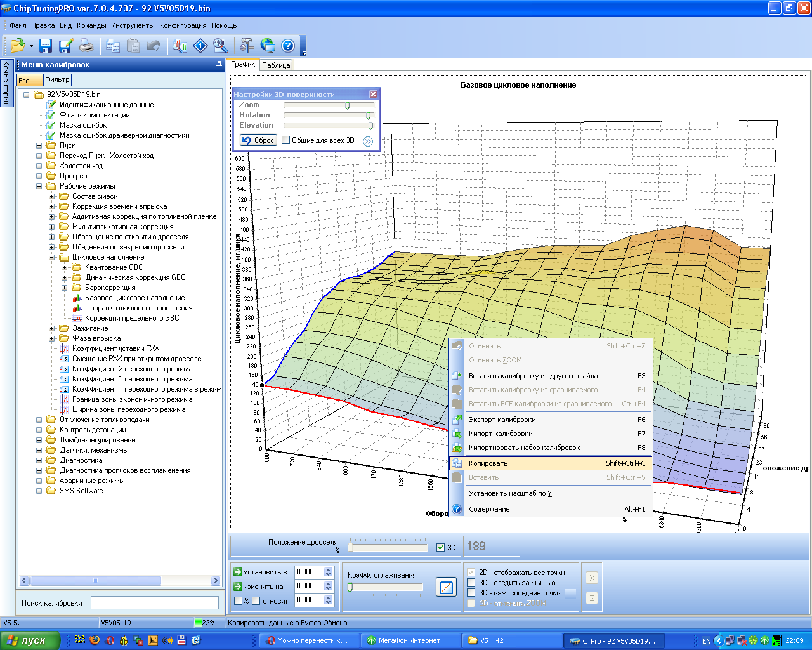Click the 'Поиск калибровки' search field

[x=154, y=602]
